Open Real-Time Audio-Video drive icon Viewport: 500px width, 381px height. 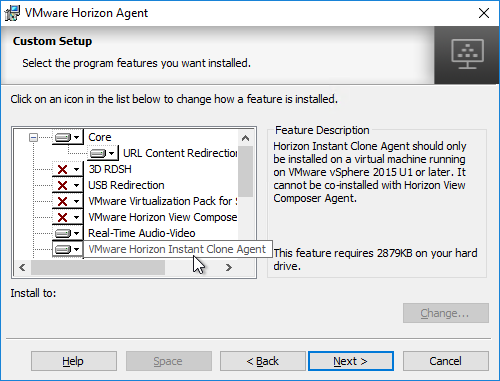(x=67, y=233)
